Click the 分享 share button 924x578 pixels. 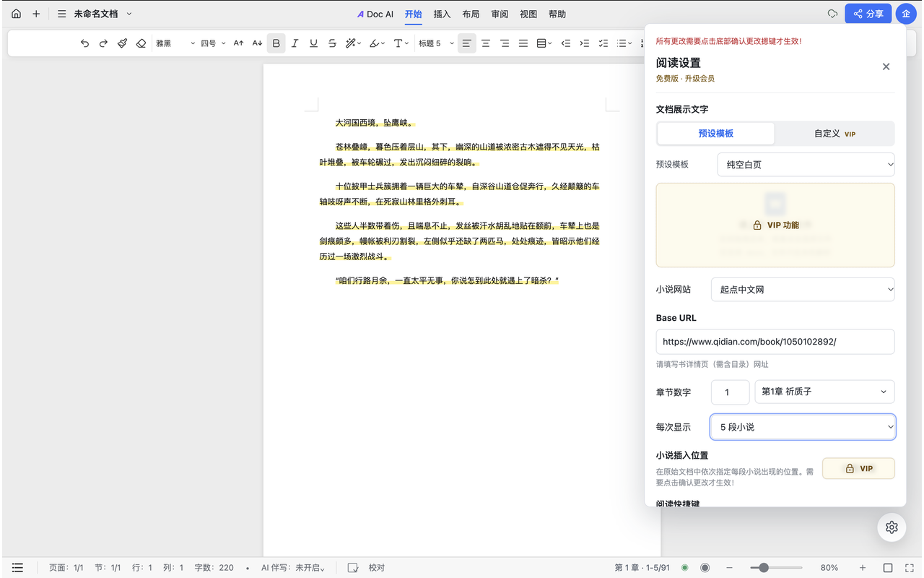(868, 14)
